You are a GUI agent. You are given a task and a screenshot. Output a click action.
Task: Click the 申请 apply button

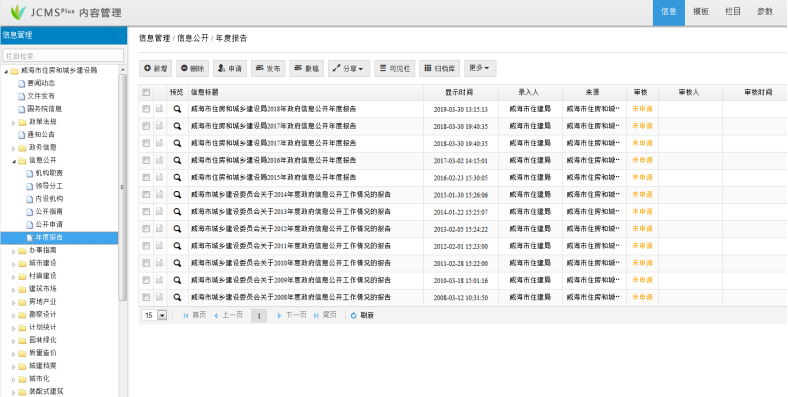230,68
